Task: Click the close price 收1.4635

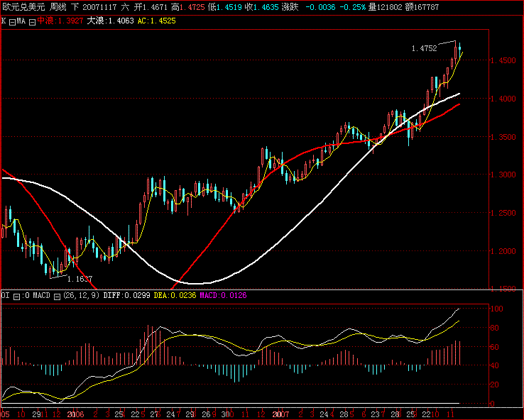Action: click(262, 7)
